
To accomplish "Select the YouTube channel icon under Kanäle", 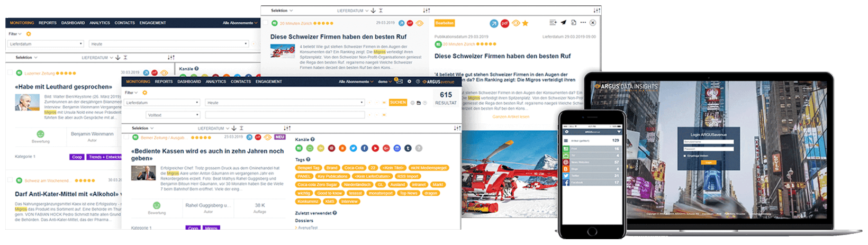I will pyautogui.click(x=375, y=149).
